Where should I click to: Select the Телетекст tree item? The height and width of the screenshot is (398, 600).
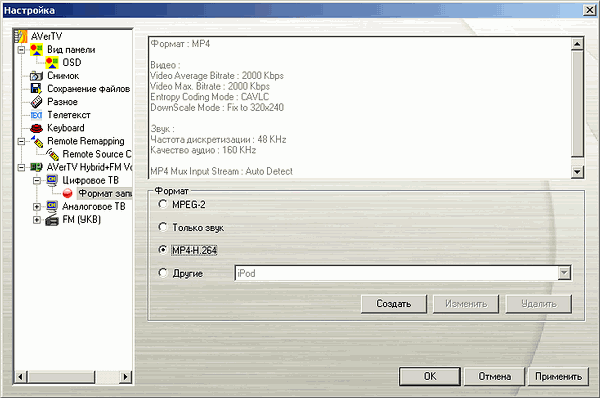pos(69,115)
